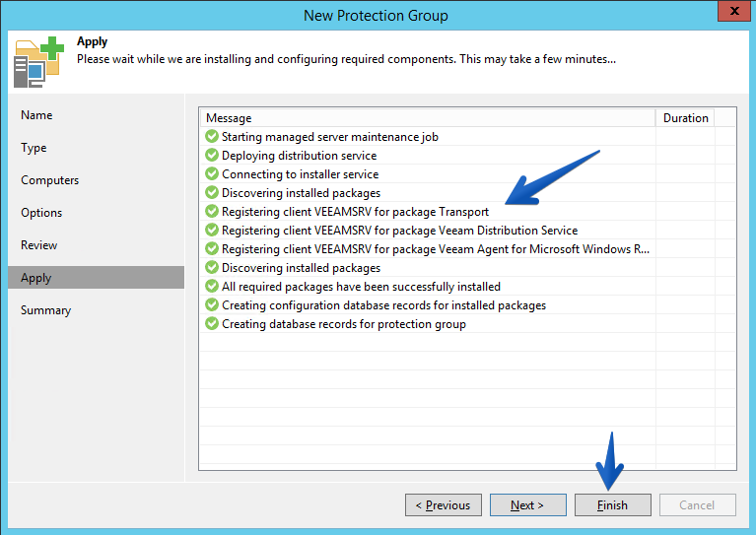Image resolution: width=756 pixels, height=535 pixels.
Task: Close the New Protection Group dialog
Action: point(733,11)
